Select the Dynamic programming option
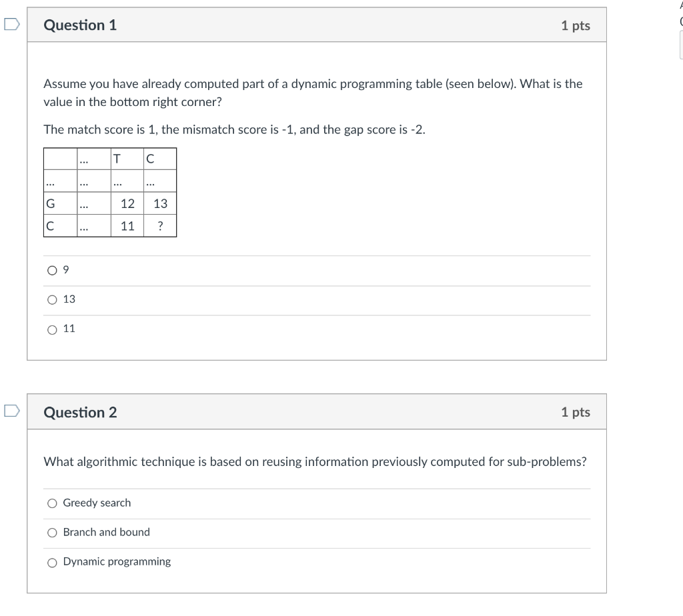This screenshot has height=616, width=683. pos(52,562)
